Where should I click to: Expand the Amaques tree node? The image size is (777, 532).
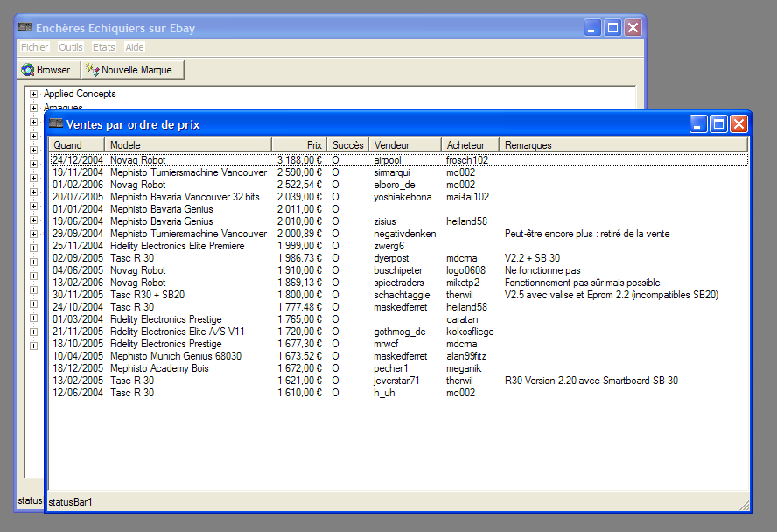[x=33, y=108]
